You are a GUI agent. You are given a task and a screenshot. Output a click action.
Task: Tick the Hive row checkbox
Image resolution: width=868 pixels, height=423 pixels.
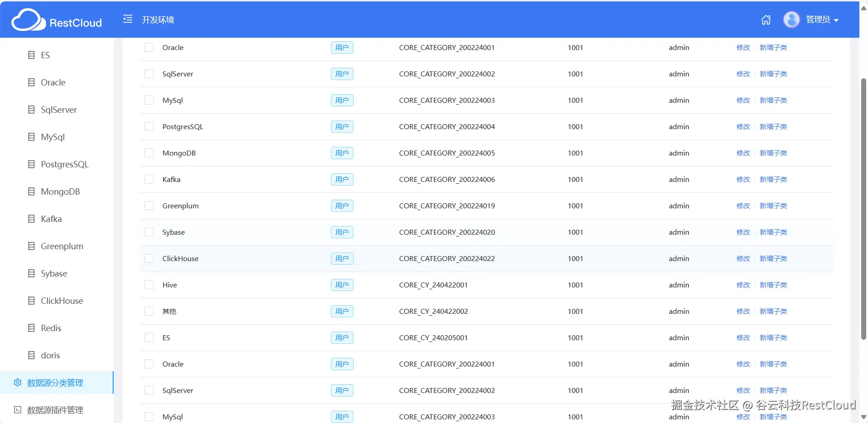(x=149, y=285)
